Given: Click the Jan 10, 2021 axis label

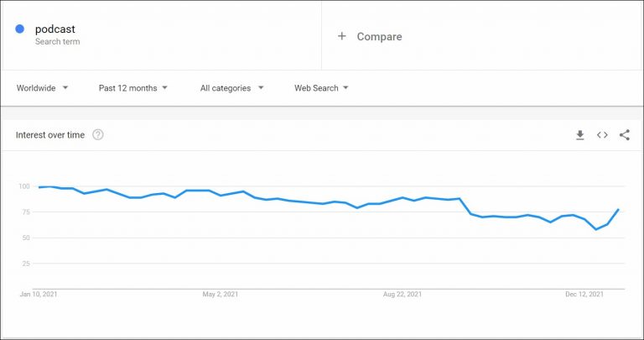Looking at the screenshot, I should (39, 295).
